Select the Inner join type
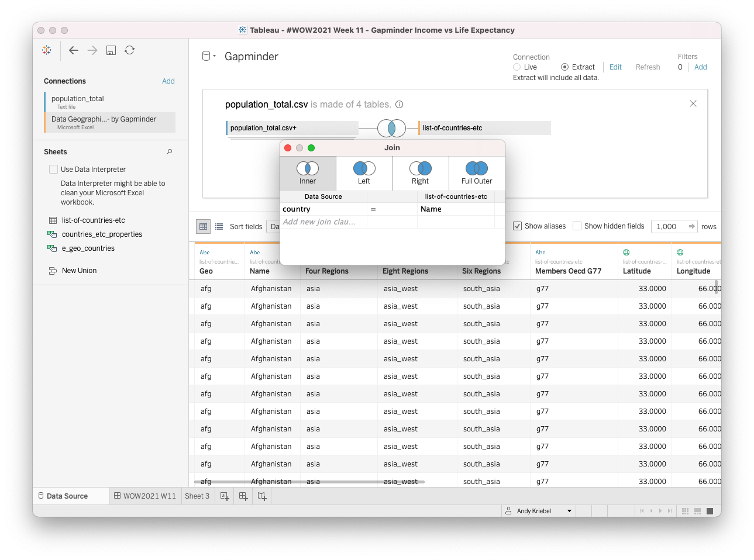 click(x=308, y=173)
